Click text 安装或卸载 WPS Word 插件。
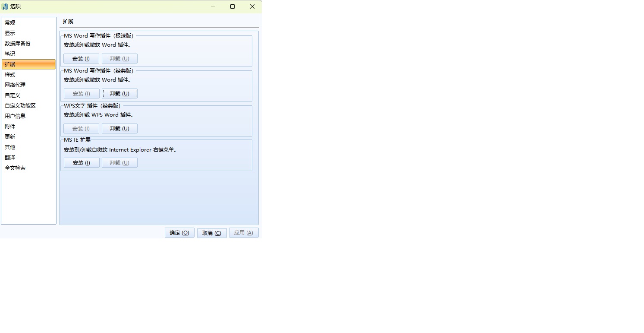 [98, 115]
